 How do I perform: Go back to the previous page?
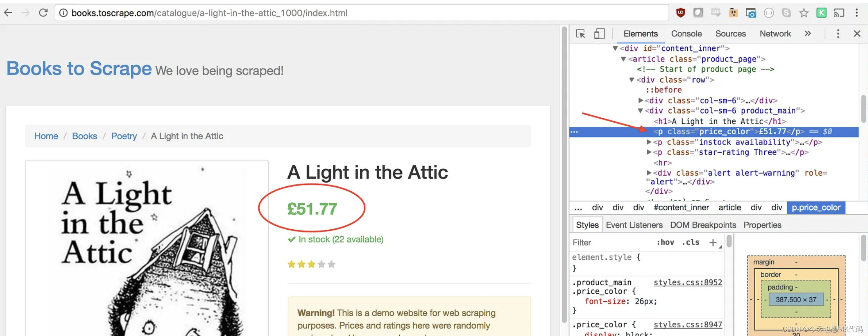pyautogui.click(x=8, y=13)
